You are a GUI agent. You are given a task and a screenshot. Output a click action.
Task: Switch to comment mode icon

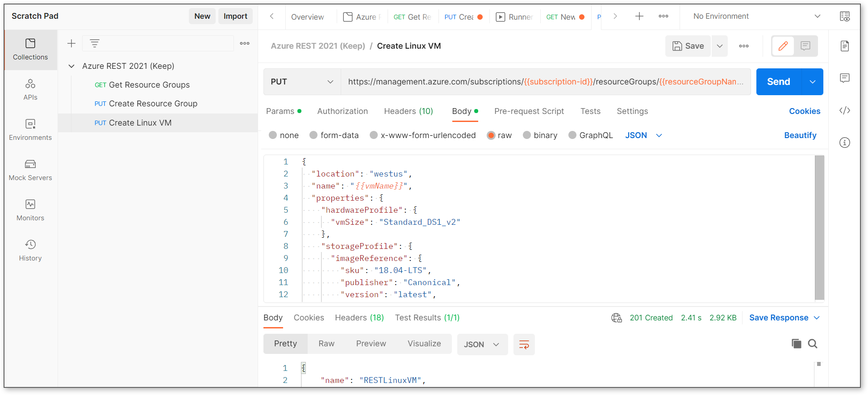point(805,46)
